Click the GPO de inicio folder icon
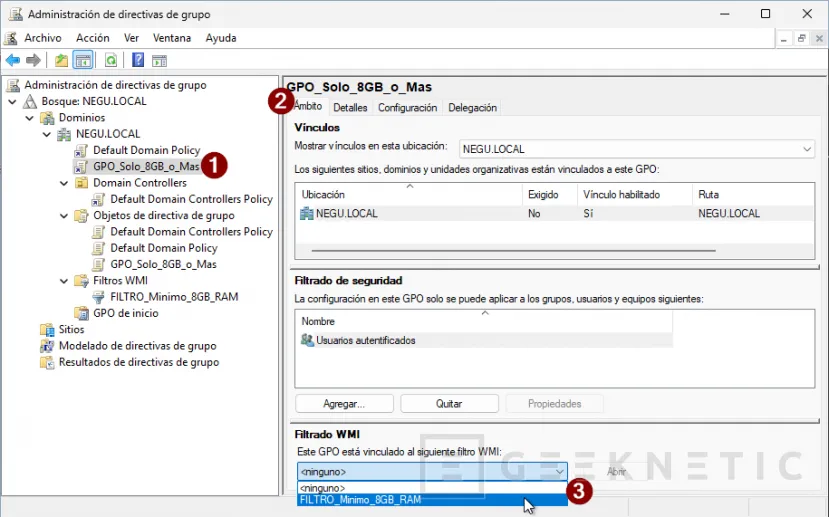The width and height of the screenshot is (829, 517). 81,313
